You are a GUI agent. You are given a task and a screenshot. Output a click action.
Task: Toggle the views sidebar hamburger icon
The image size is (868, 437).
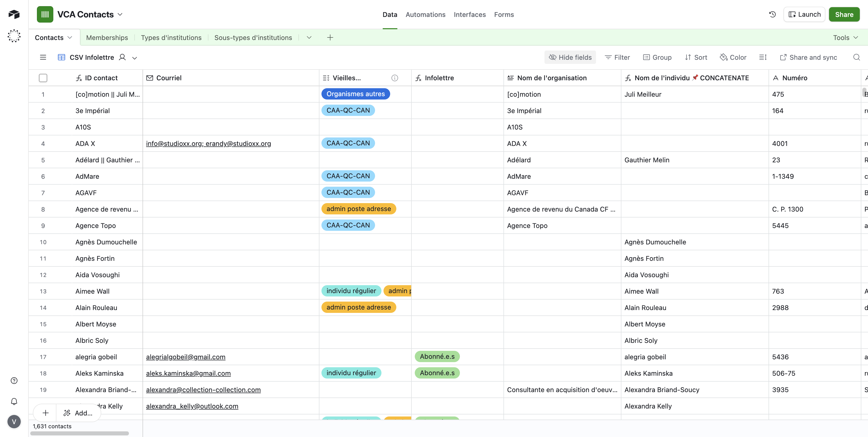(x=43, y=57)
